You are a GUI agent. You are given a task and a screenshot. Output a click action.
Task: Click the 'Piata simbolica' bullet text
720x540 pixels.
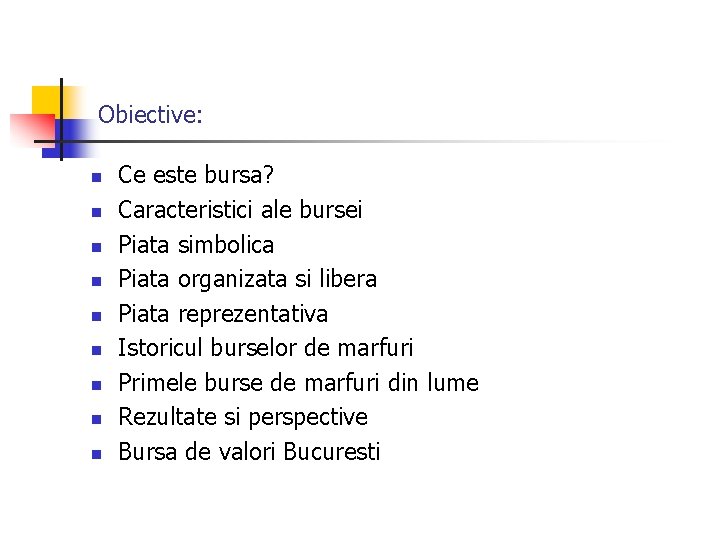[x=196, y=244]
